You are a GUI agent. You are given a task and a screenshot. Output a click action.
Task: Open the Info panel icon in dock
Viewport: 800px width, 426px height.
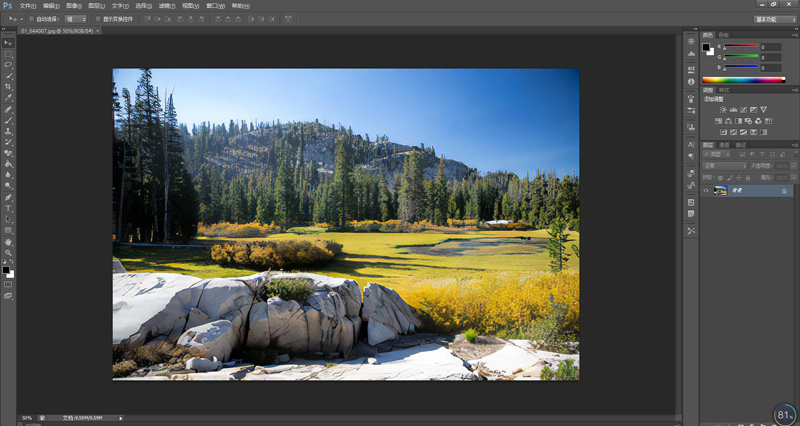tap(691, 82)
